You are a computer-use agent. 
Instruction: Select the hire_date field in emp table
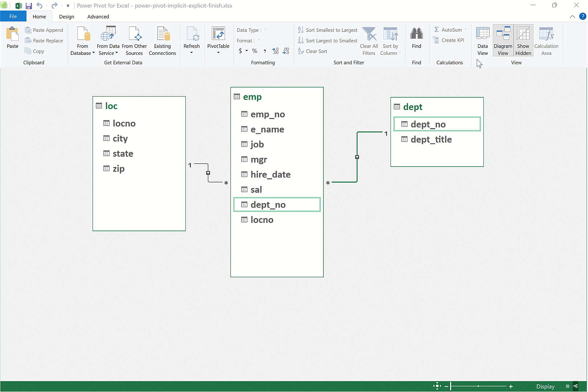(270, 175)
